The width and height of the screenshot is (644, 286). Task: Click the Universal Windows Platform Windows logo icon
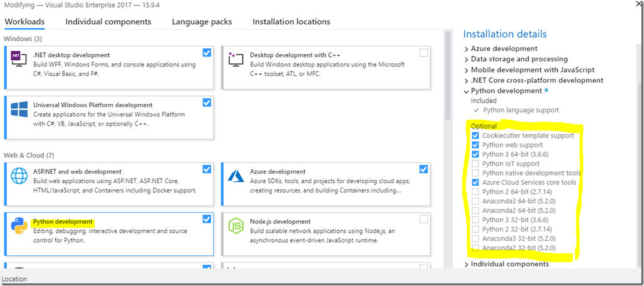(19, 110)
